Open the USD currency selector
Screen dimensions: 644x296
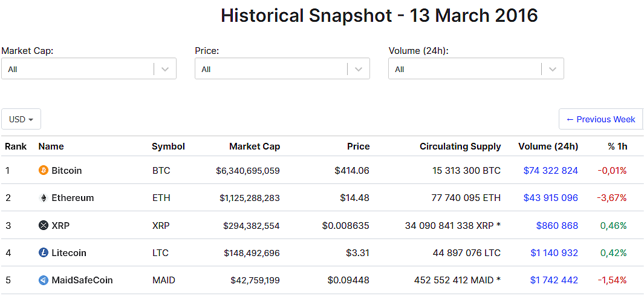tap(21, 119)
